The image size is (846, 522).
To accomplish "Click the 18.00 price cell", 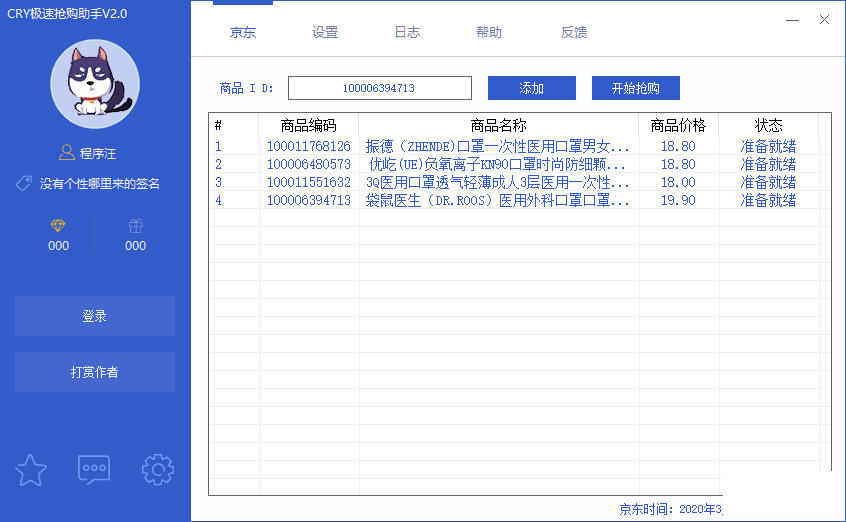I will 678,182.
